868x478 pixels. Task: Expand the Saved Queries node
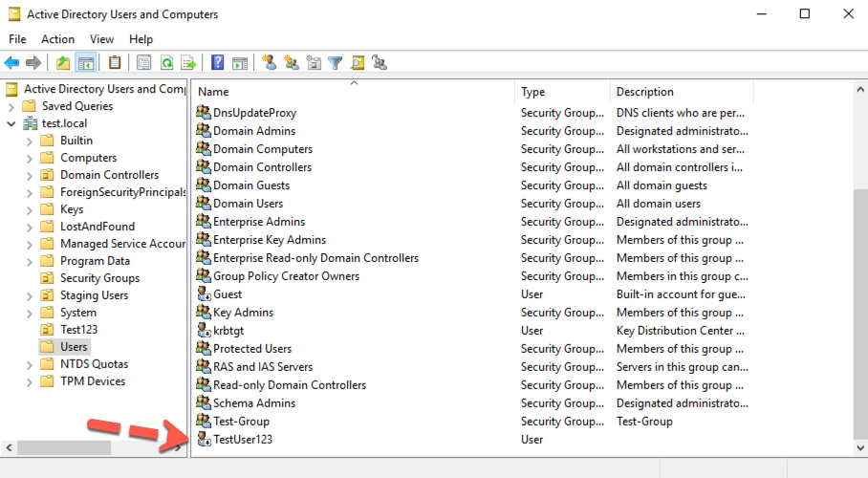tap(11, 106)
